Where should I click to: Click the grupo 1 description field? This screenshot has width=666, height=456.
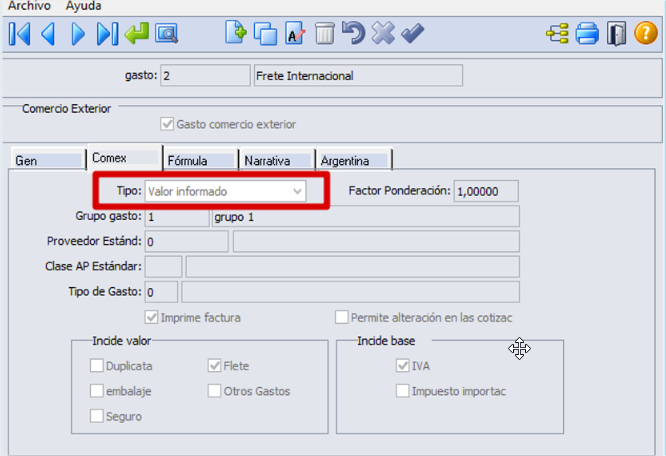pyautogui.click(x=365, y=217)
